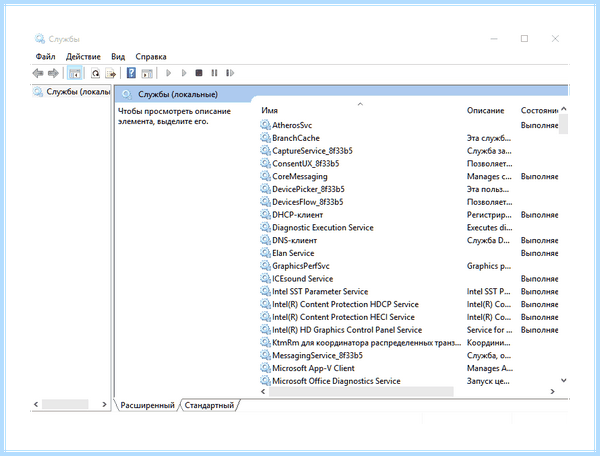Select MessagingService_8f33b5 row
Image resolution: width=600 pixels, height=456 pixels.
click(x=409, y=355)
